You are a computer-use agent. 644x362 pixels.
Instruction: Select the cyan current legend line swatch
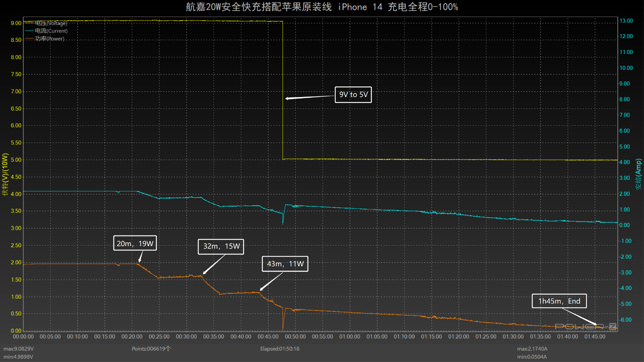pos(30,31)
